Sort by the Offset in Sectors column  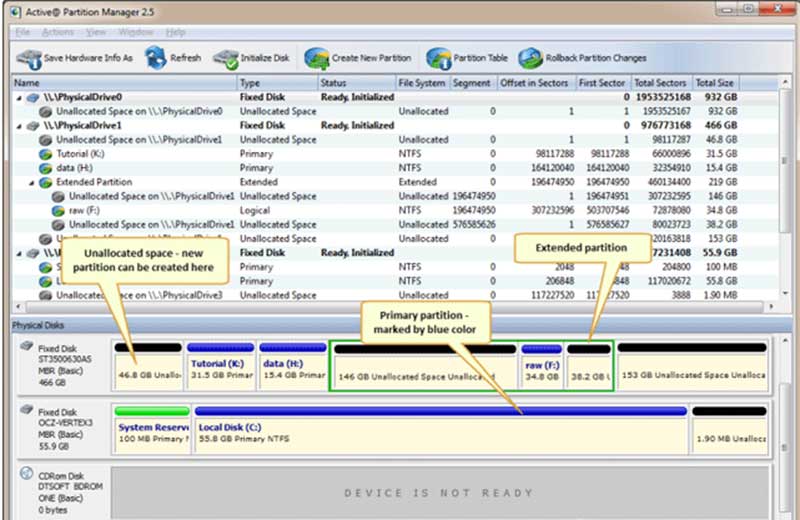536,83
